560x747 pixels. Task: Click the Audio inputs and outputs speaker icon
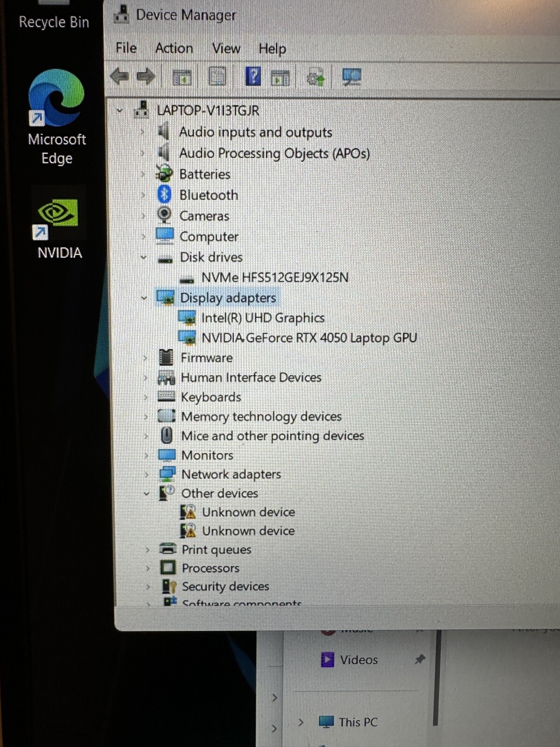tap(163, 132)
